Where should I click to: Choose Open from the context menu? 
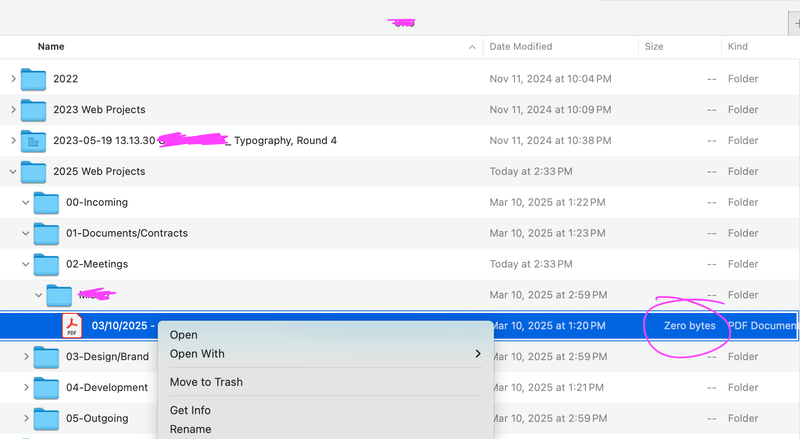click(184, 335)
